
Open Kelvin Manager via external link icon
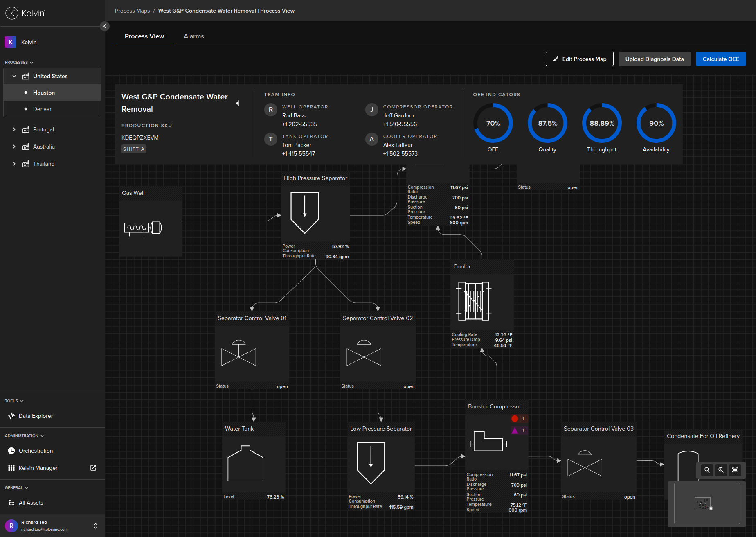93,468
